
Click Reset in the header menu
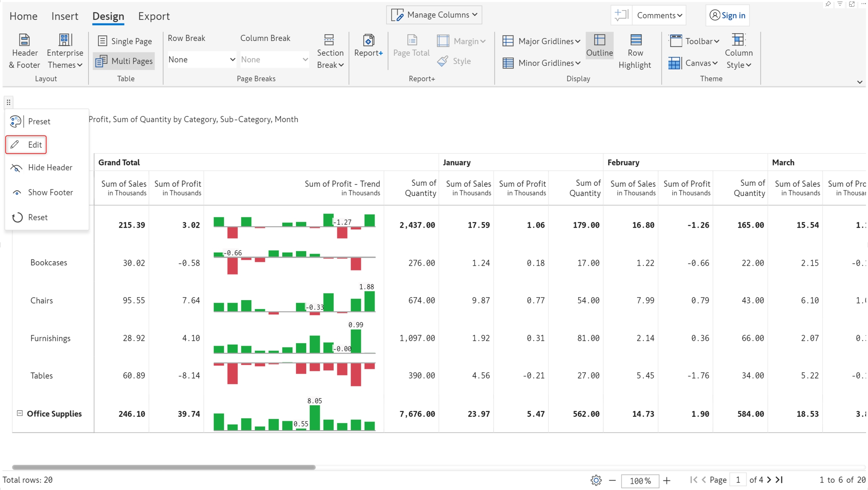pyautogui.click(x=37, y=217)
